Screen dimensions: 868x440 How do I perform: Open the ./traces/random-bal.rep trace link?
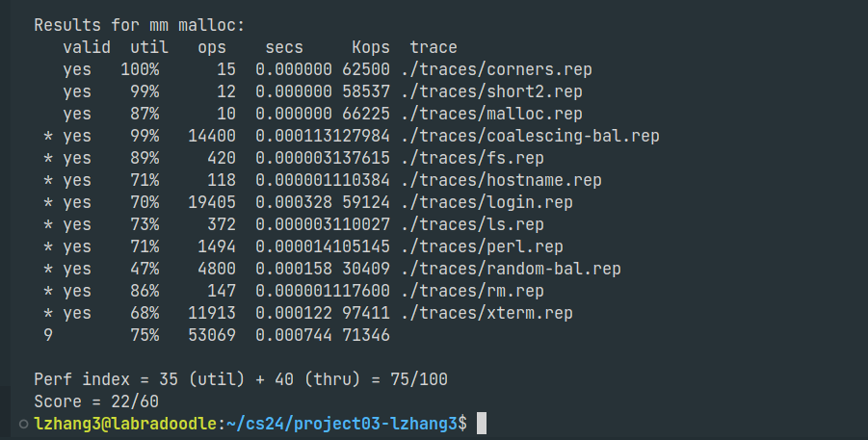(x=515, y=269)
